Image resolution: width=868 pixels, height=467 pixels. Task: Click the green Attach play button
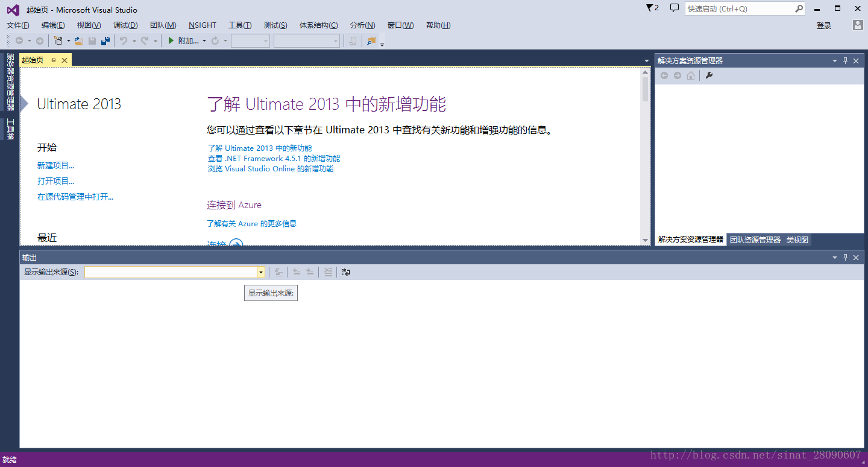coord(171,40)
